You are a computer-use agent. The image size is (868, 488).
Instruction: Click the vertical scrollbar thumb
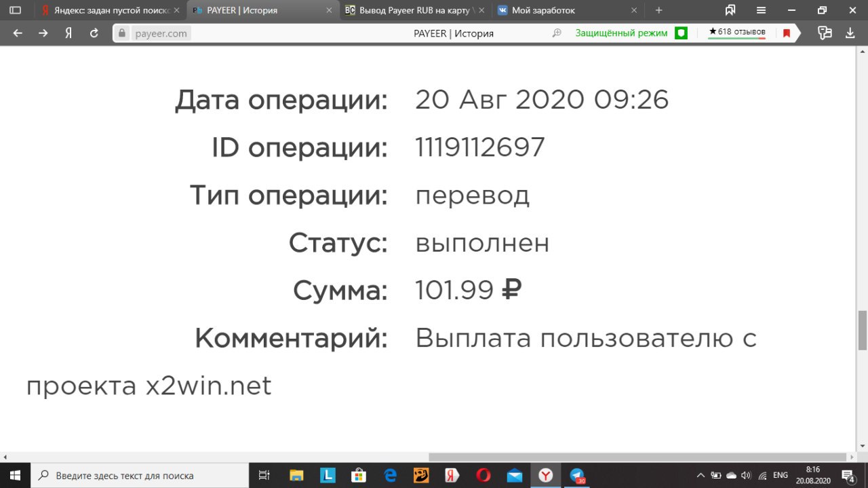(x=862, y=330)
